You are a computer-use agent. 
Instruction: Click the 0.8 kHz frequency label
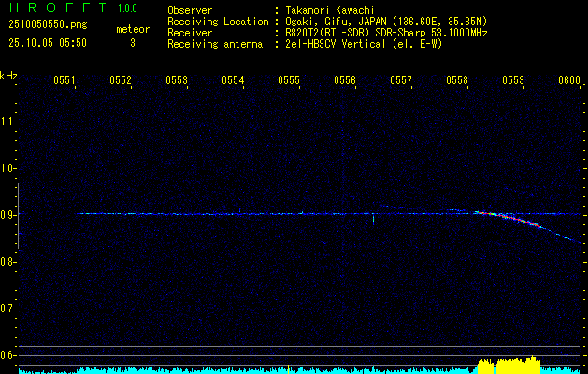7,262
